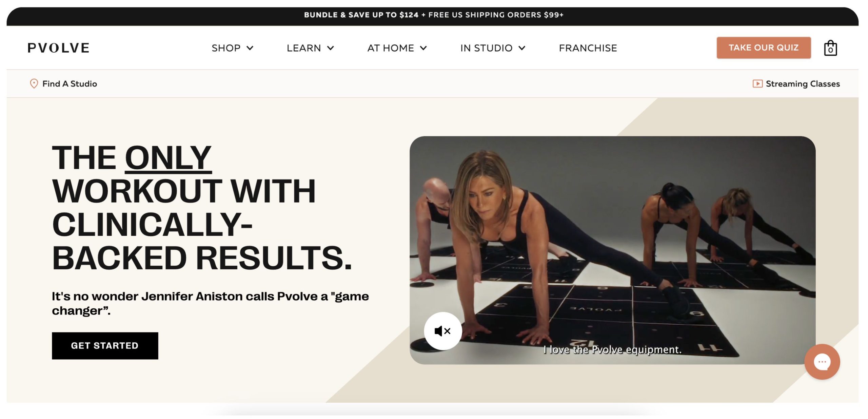Click the location pin icon
868x419 pixels.
point(34,83)
